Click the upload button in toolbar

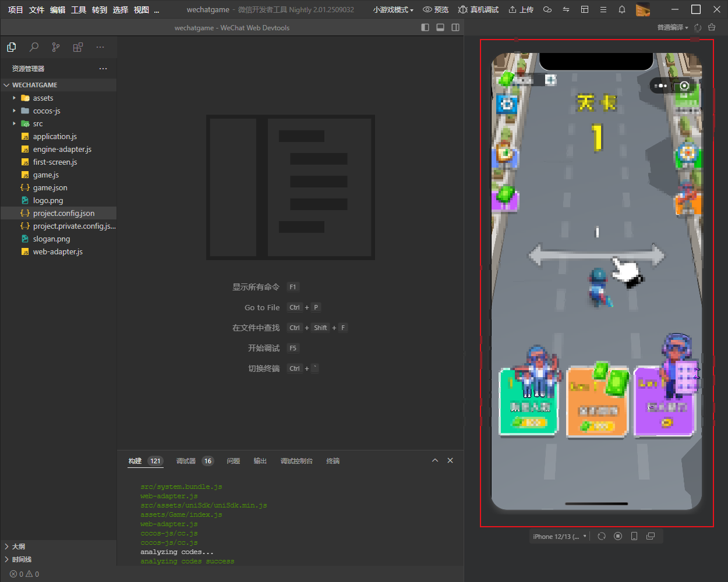click(x=521, y=10)
